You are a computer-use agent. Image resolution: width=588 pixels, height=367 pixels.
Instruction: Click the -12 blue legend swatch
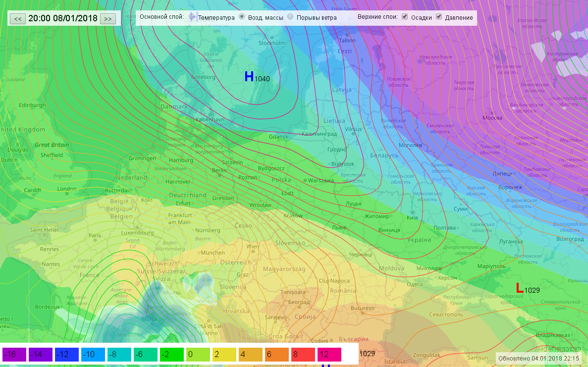[x=67, y=354]
